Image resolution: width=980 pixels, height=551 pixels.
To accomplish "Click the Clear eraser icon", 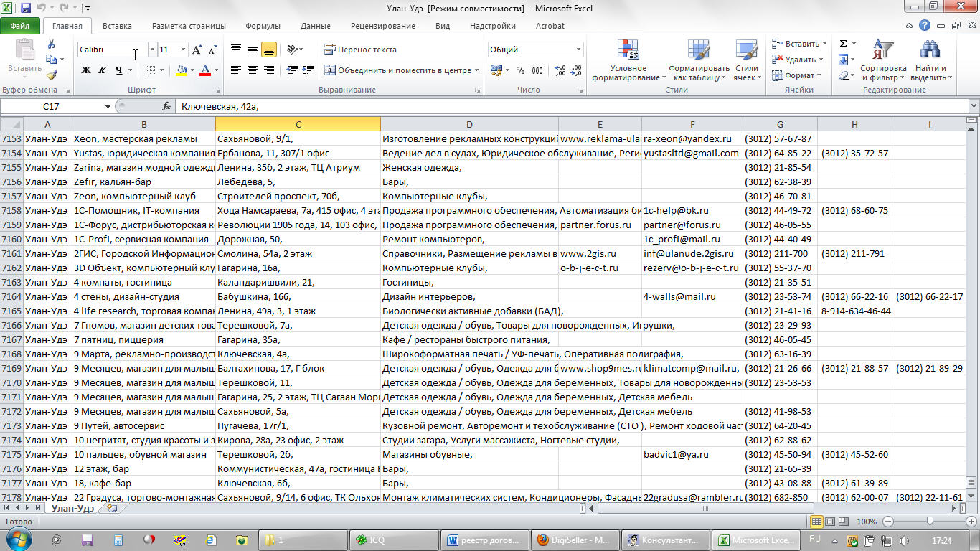I will tap(843, 75).
